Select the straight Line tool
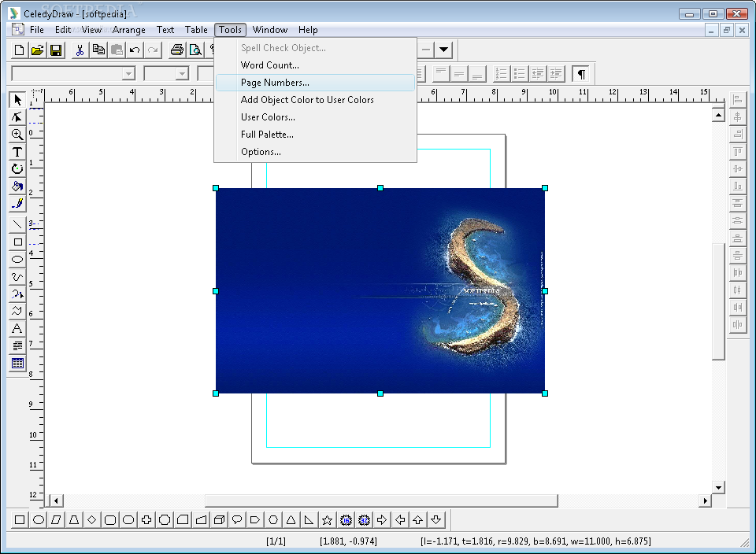Image resolution: width=756 pixels, height=554 pixels. coord(17,224)
